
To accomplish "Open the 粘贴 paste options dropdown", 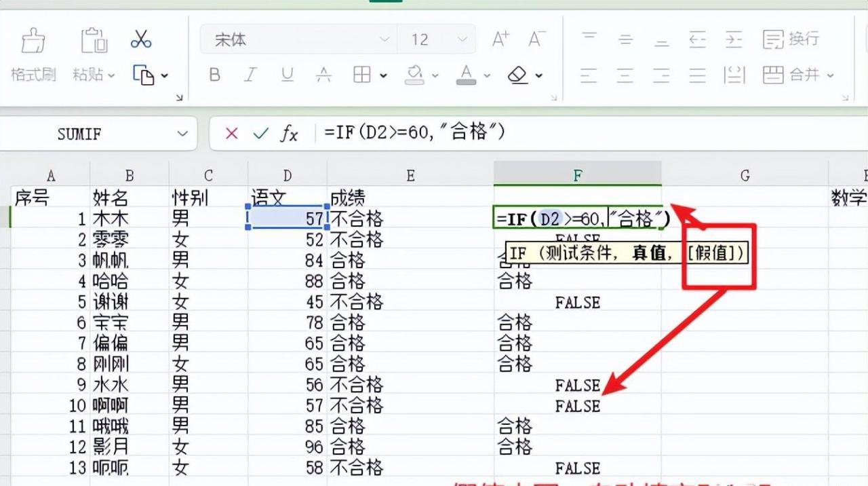I will 111,75.
